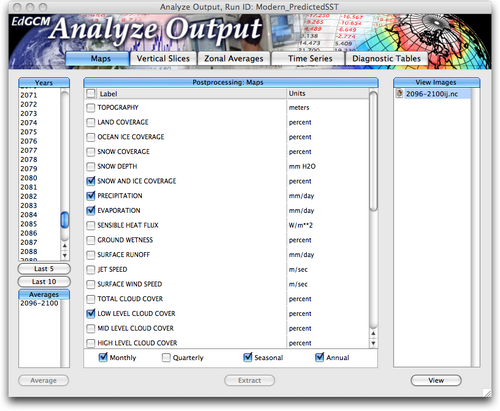Enable the SNOW COVERAGE checkbox
Viewport: 500px width, 411px height.
pos(90,152)
